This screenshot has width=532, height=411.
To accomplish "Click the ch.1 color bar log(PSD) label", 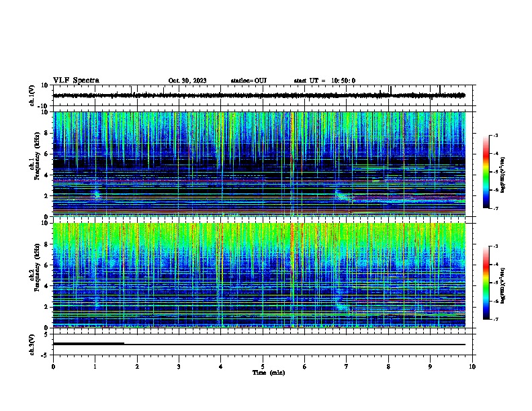I will pos(502,175).
